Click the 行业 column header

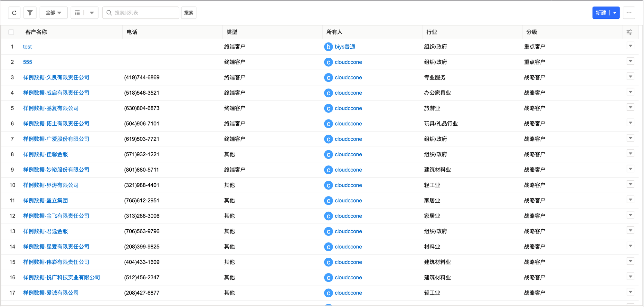(x=431, y=32)
